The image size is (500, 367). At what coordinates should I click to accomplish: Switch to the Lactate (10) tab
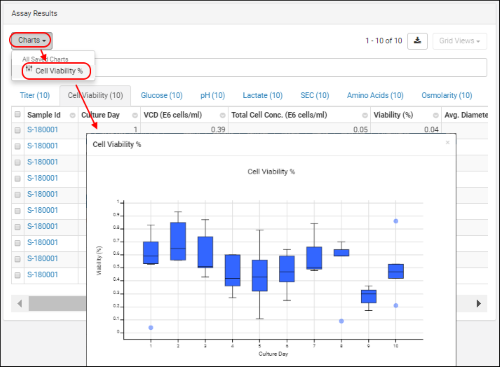tap(263, 95)
